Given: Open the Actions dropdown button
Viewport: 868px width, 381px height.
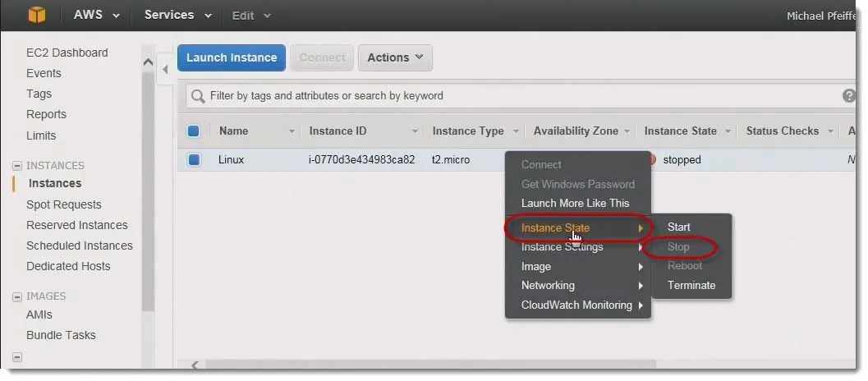Looking at the screenshot, I should click(x=395, y=57).
